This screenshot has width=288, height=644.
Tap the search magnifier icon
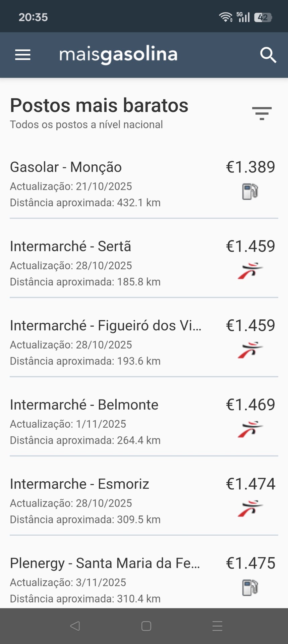coord(268,55)
